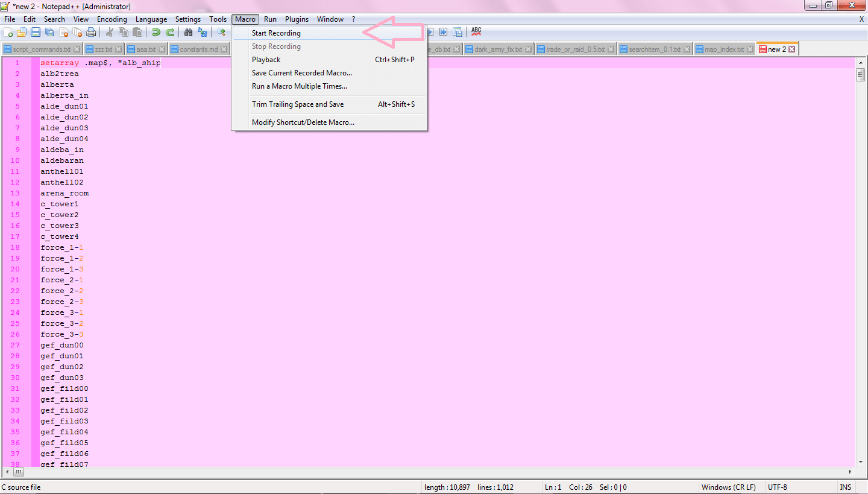The height and width of the screenshot is (494, 868).
Task: Open the Encoding menu
Action: pyautogui.click(x=112, y=19)
